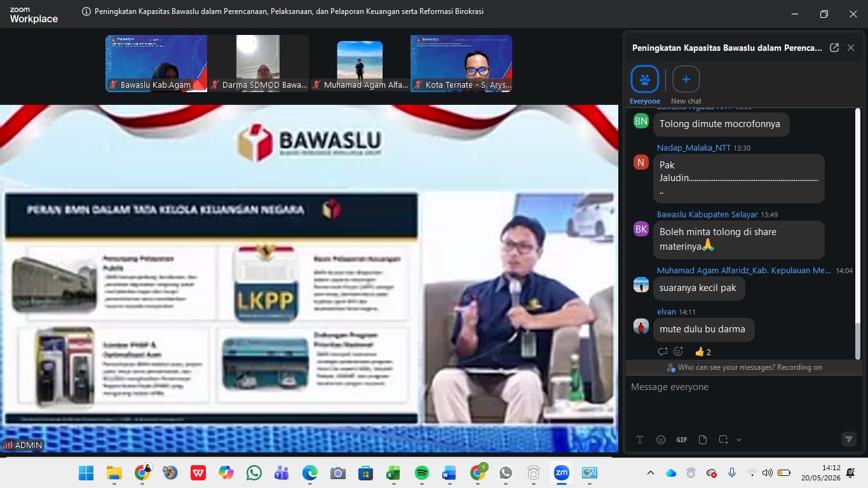868x488 pixels.
Task: Click message 'mute dulu bu darma'
Action: 703,329
